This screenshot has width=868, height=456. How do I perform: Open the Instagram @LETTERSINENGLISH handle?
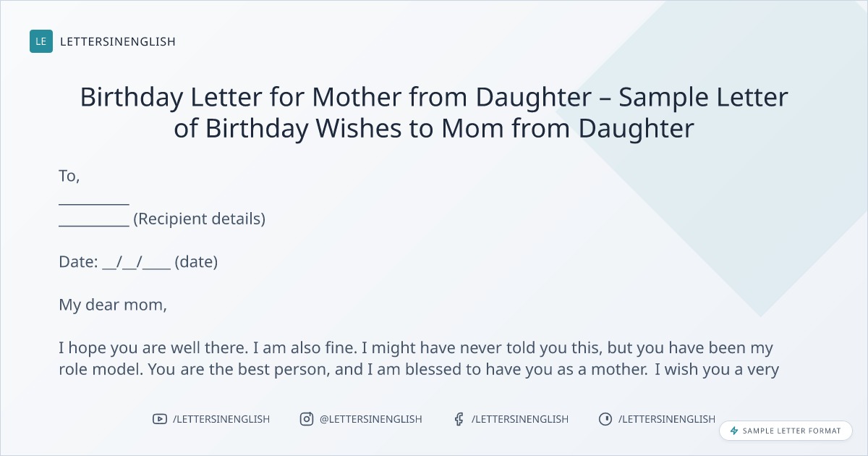coord(371,419)
